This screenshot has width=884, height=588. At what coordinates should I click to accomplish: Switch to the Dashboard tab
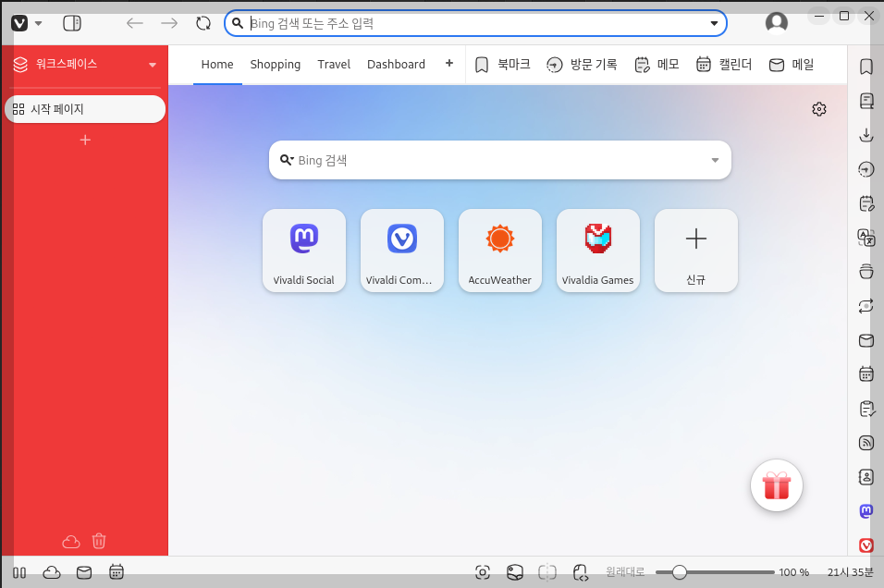pos(396,65)
